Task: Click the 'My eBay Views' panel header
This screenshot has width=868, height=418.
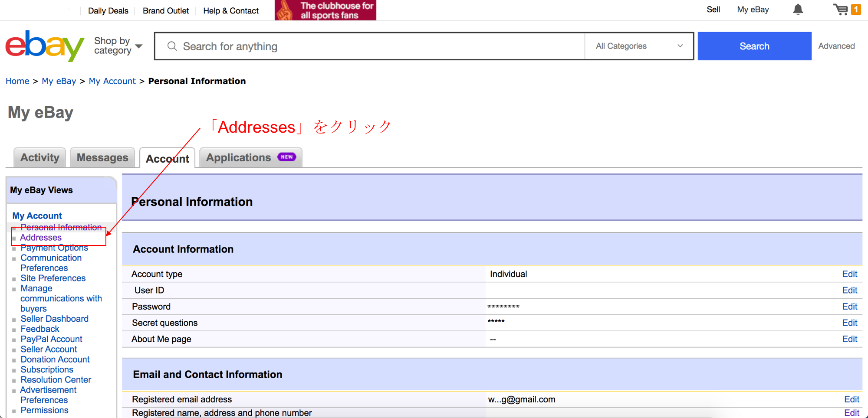Action: point(61,190)
